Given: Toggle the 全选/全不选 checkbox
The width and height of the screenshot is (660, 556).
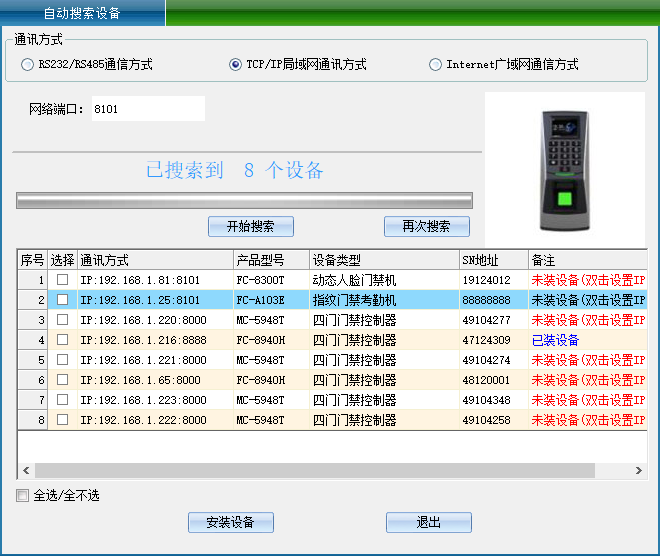Looking at the screenshot, I should pyautogui.click(x=23, y=496).
